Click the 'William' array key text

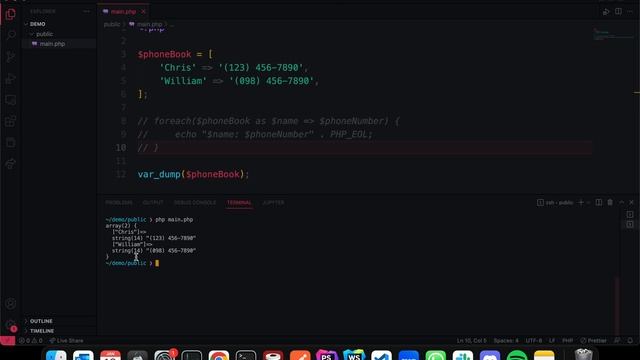(183, 81)
